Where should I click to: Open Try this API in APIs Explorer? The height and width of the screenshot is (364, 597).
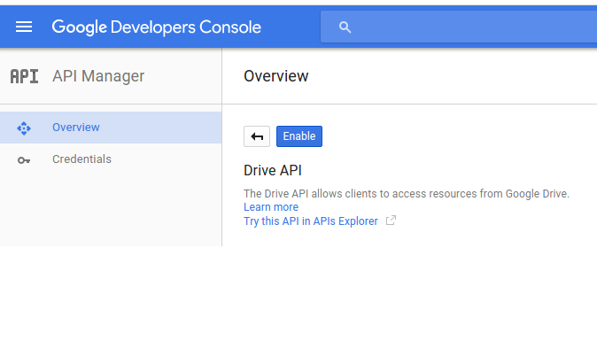[x=311, y=221]
